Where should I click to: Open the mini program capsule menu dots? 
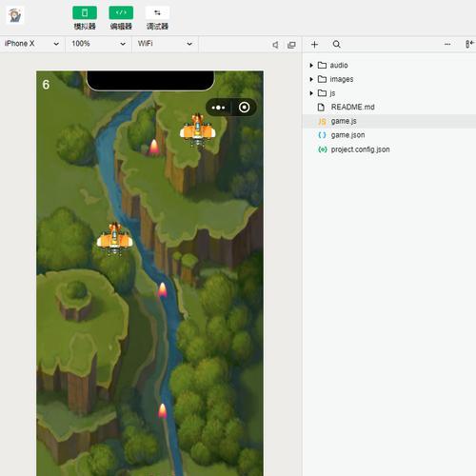(218, 108)
